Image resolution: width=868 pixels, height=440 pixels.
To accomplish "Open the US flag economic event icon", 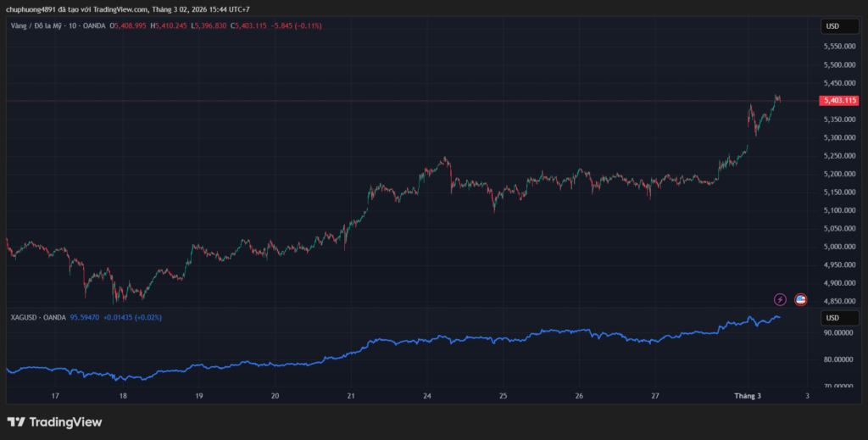I will (x=800, y=299).
